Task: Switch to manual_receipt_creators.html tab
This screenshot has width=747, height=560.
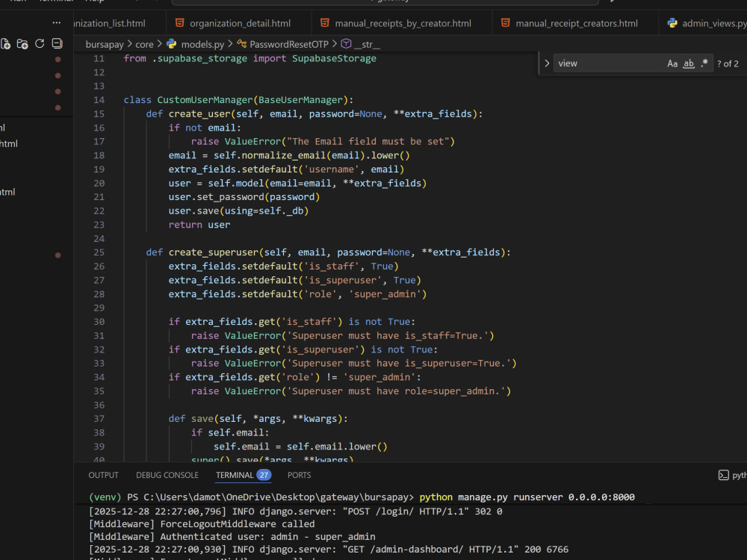Action: (575, 23)
